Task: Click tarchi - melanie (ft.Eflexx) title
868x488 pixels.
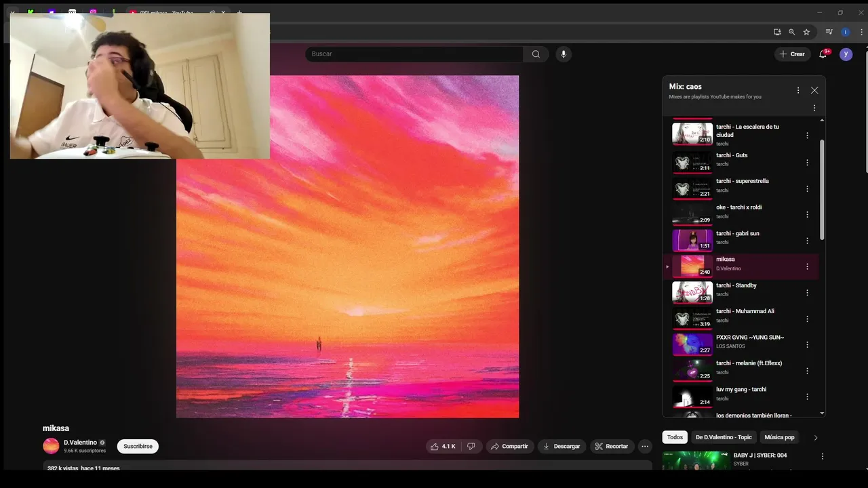Action: [x=749, y=363]
